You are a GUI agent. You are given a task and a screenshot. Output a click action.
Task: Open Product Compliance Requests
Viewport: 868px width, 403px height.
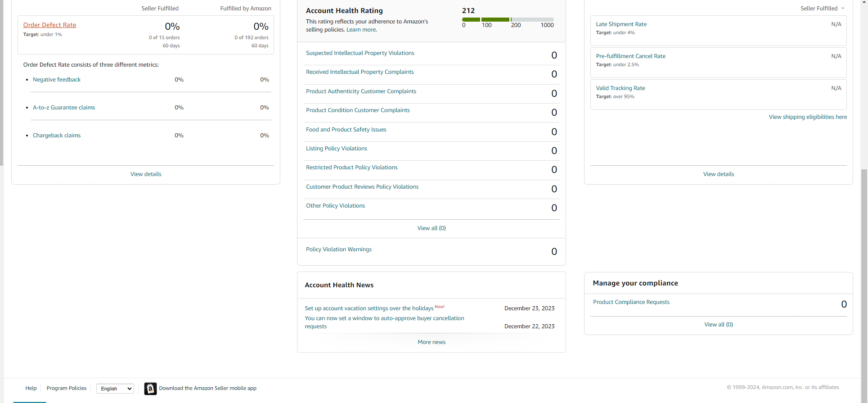click(x=631, y=302)
